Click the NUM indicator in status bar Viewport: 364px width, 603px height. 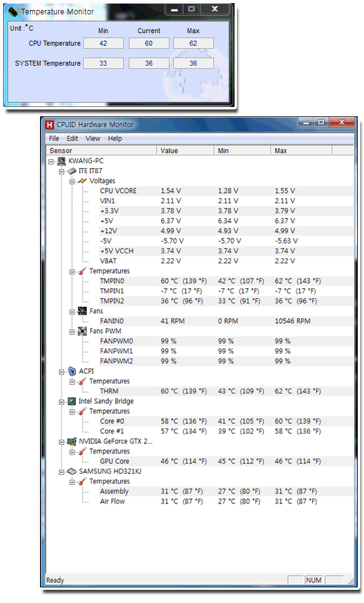[x=313, y=580]
